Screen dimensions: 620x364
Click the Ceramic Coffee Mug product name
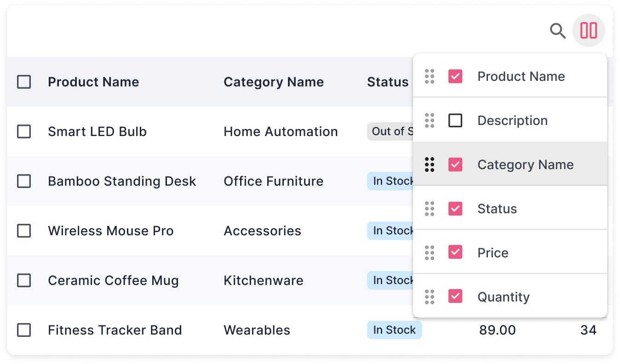113,280
